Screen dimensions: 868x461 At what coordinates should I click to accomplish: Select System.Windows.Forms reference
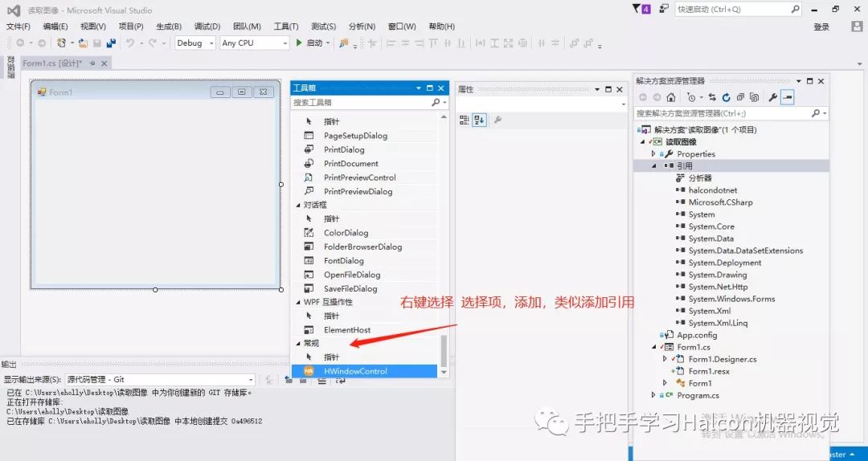click(x=731, y=299)
